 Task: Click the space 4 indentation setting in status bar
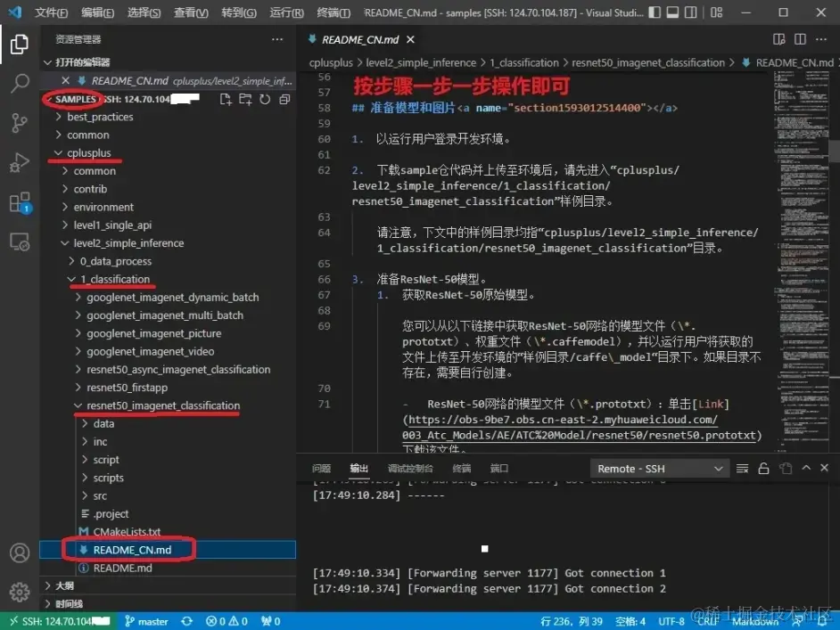point(630,621)
